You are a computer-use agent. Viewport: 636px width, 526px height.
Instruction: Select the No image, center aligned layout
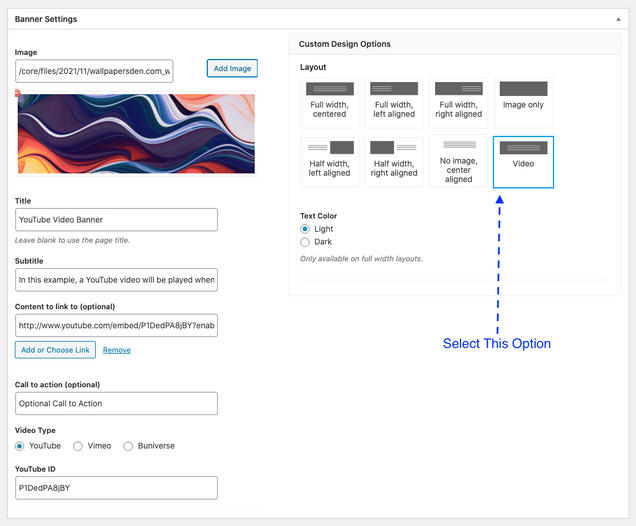(x=458, y=161)
